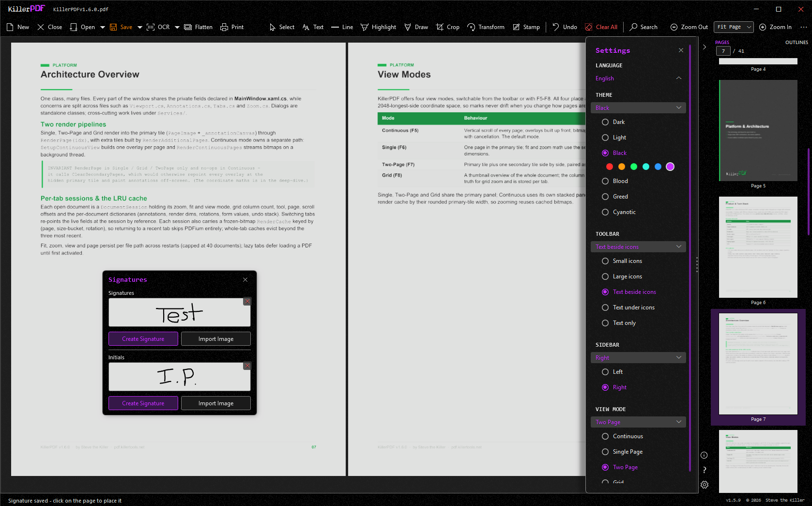Collapse the English language dropdown
This screenshot has height=506, width=812.
click(x=638, y=78)
